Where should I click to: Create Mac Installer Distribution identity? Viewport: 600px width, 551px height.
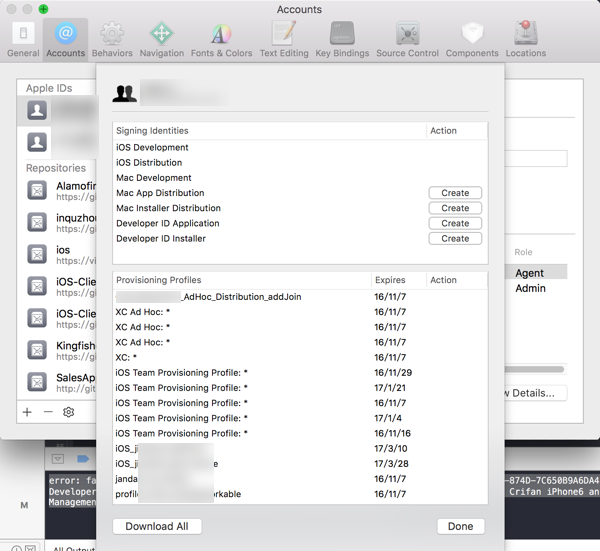click(455, 208)
